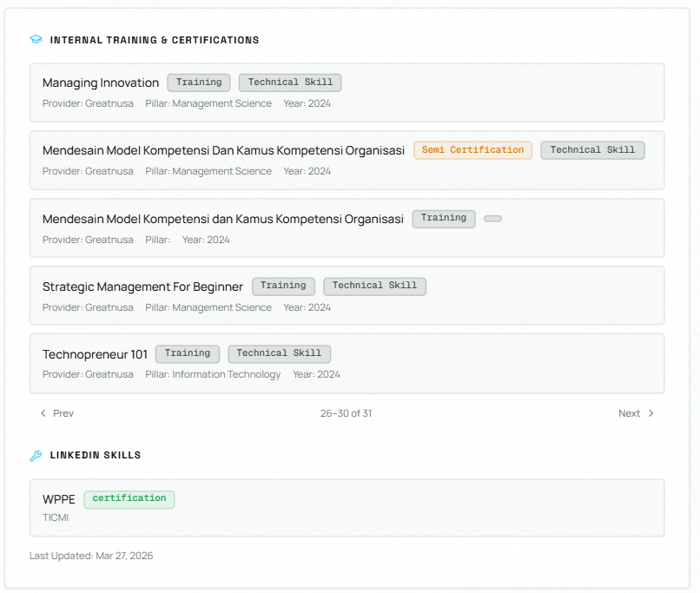Select the WPPE LinkedIn skill card
This screenshot has width=700, height=593.
347,508
